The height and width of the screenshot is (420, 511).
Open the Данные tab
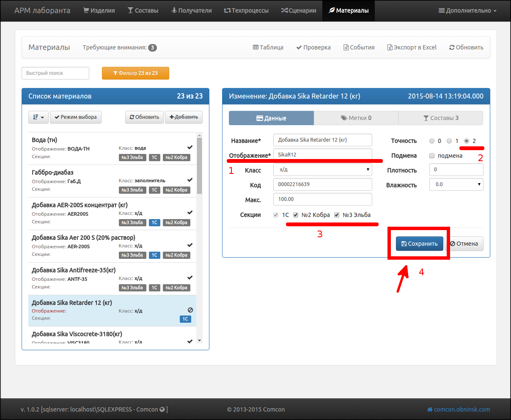pyautogui.click(x=271, y=118)
